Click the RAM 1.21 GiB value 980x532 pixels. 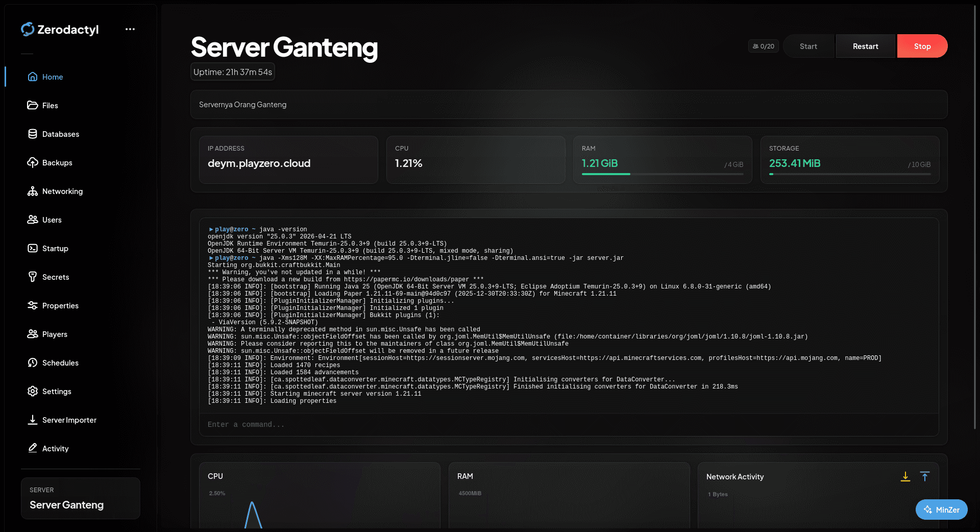pyautogui.click(x=600, y=163)
